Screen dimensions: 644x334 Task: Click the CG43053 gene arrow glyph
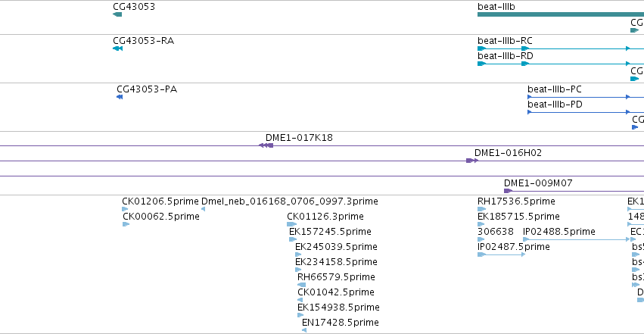(117, 15)
